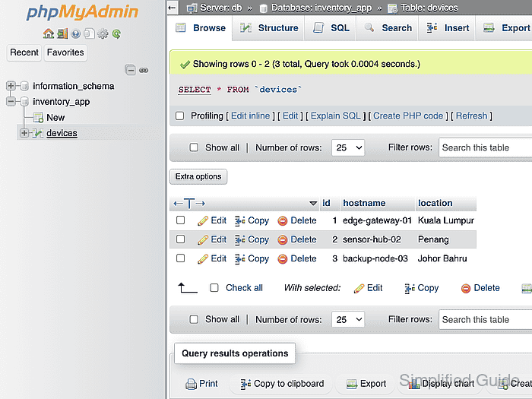Toggle the lower Show all checkbox
This screenshot has width=532, height=399.
(x=194, y=319)
